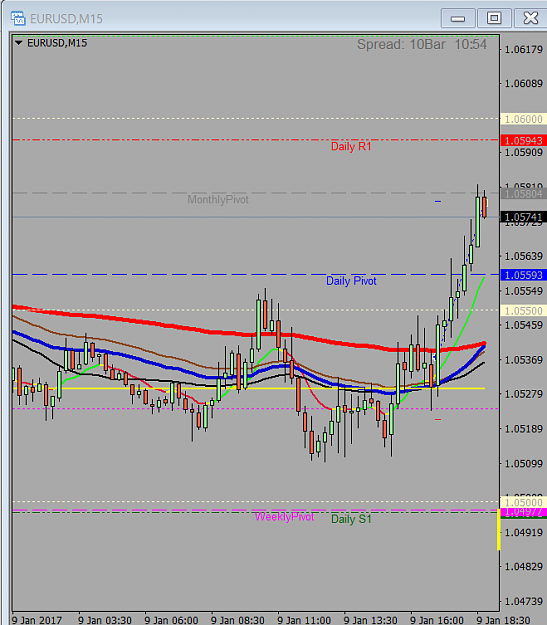
Task: Click the 1.06000 round-number price tag
Action: pyautogui.click(x=523, y=119)
